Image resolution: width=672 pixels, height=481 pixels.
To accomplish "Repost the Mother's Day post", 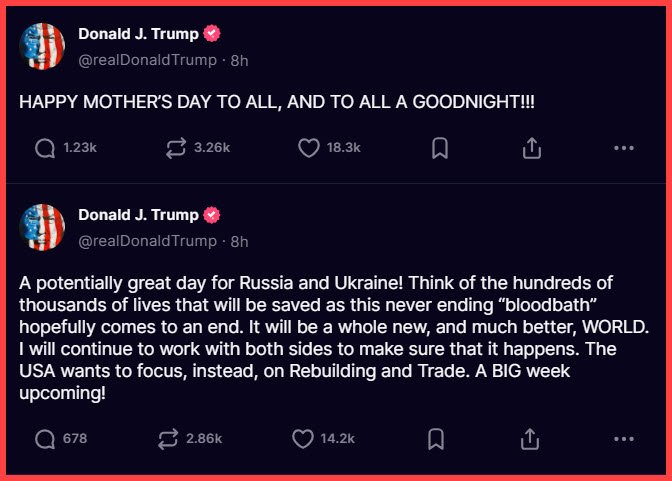I will [176, 148].
